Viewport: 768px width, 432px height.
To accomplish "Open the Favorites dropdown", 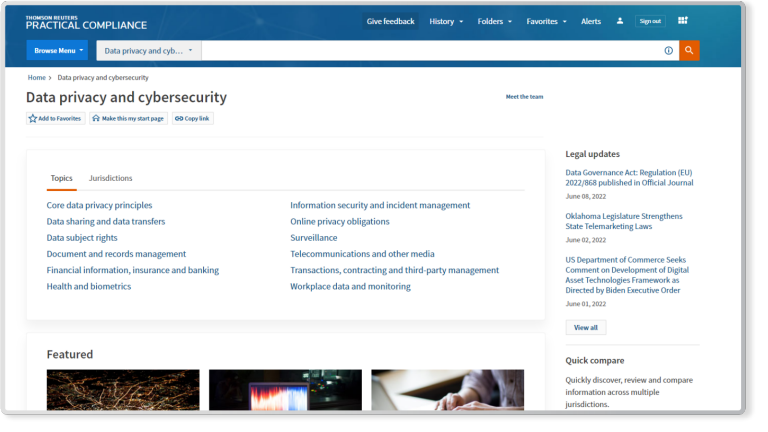I will pos(546,21).
